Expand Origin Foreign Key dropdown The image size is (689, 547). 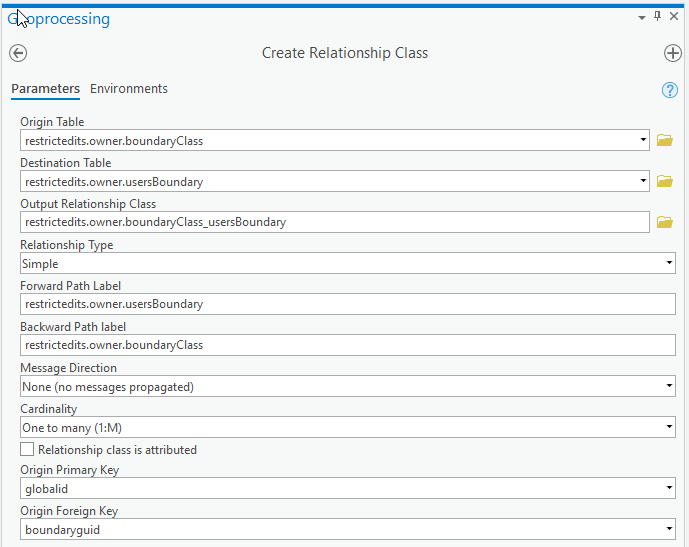(669, 530)
